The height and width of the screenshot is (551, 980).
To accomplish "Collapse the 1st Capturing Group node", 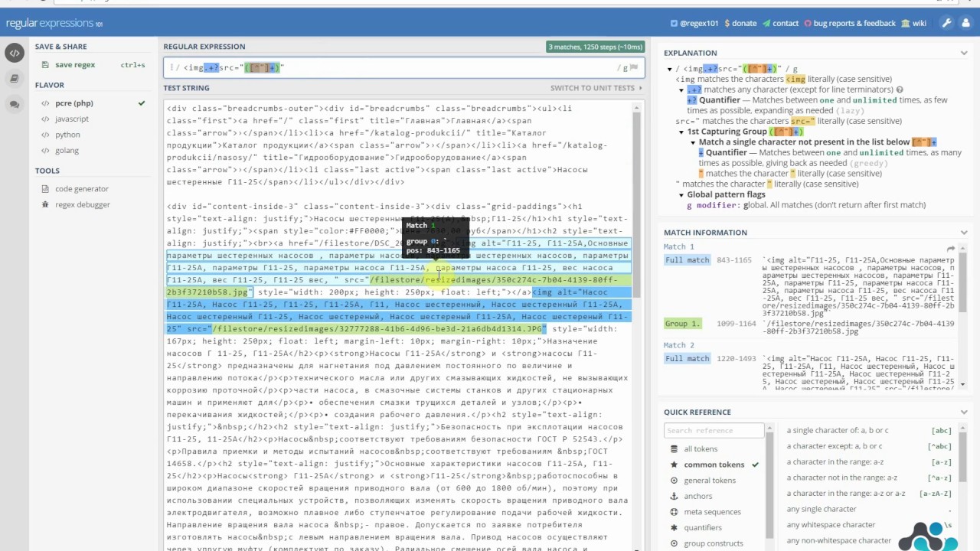I will (x=680, y=132).
